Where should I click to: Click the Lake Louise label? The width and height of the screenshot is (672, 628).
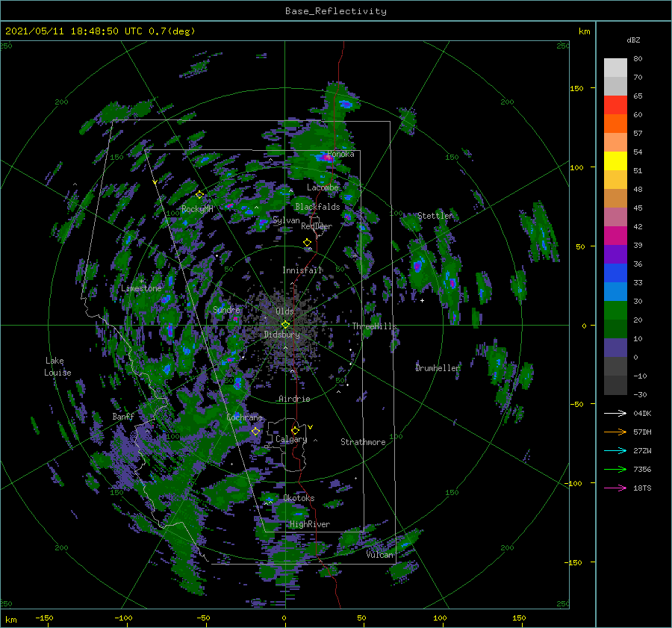click(57, 367)
